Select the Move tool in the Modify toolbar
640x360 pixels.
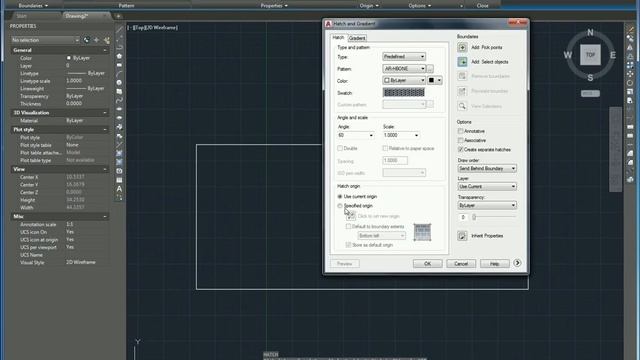coord(630,74)
